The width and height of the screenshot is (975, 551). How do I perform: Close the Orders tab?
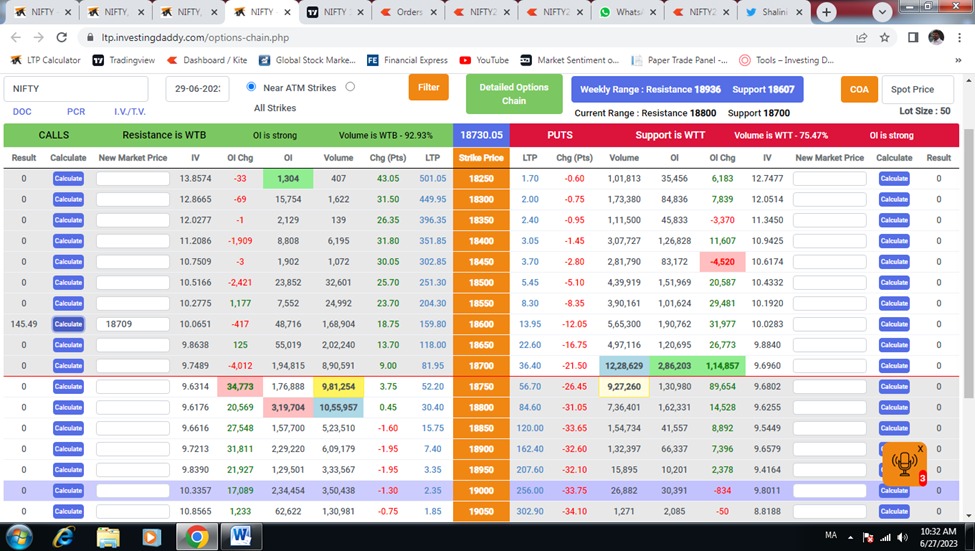(x=433, y=12)
